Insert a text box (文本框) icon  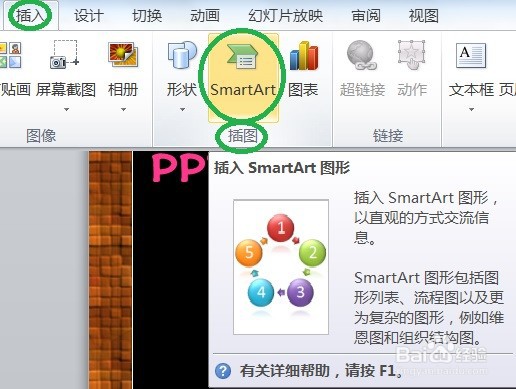point(471,55)
